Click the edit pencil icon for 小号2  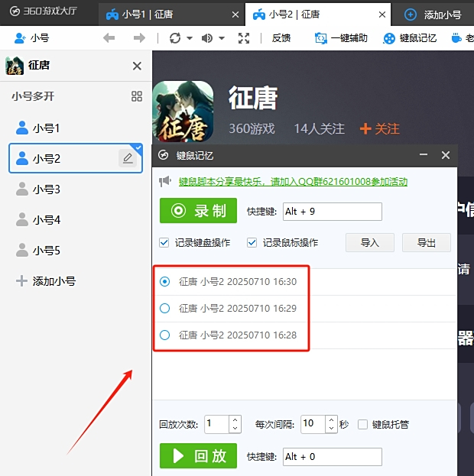point(128,158)
